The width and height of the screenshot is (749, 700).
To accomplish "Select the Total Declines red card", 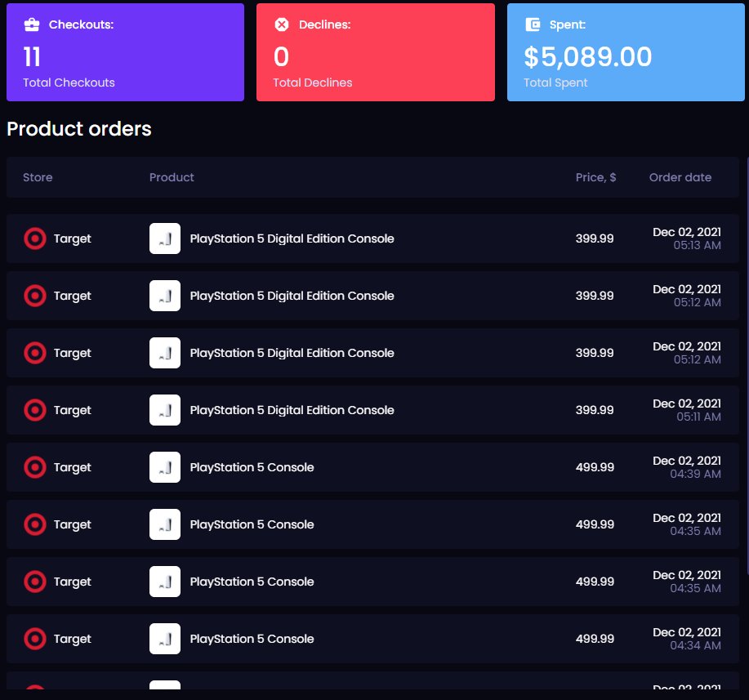I will click(x=376, y=52).
